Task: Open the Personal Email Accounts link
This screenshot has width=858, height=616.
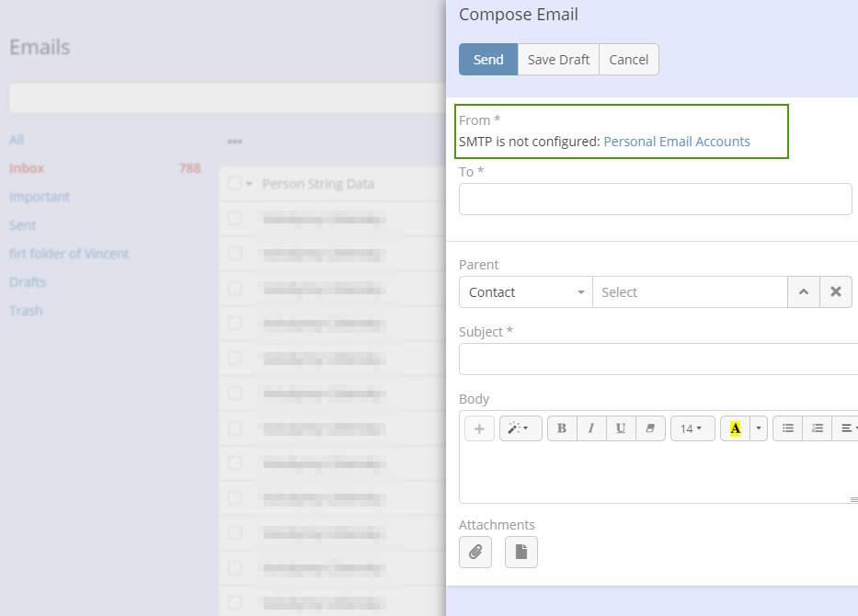Action: (x=677, y=142)
